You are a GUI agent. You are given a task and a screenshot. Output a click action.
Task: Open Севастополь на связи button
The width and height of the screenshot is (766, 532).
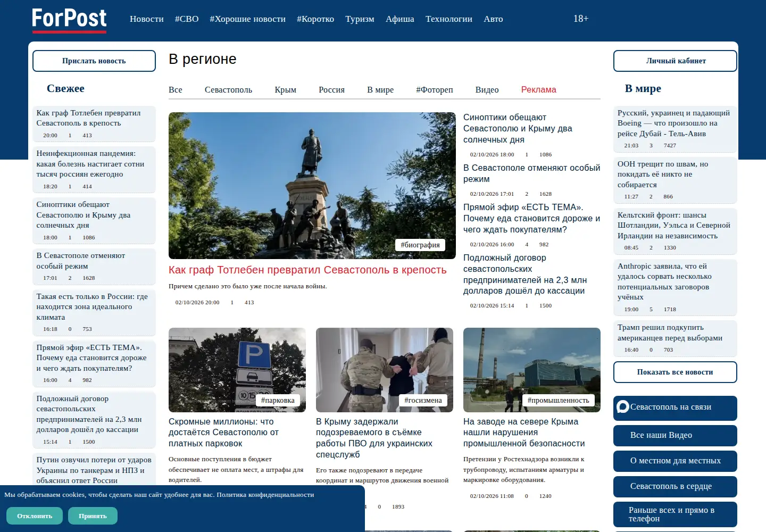pyautogui.click(x=675, y=408)
